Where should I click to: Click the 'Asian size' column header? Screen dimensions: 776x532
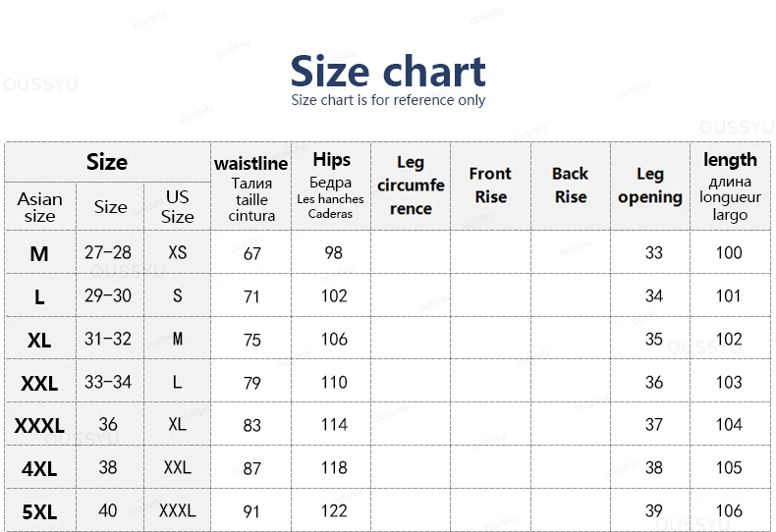[x=40, y=207]
